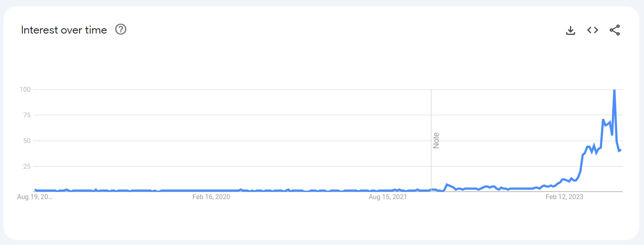Click the small bump after the Note line
The height and width of the screenshot is (245, 644).
click(447, 185)
